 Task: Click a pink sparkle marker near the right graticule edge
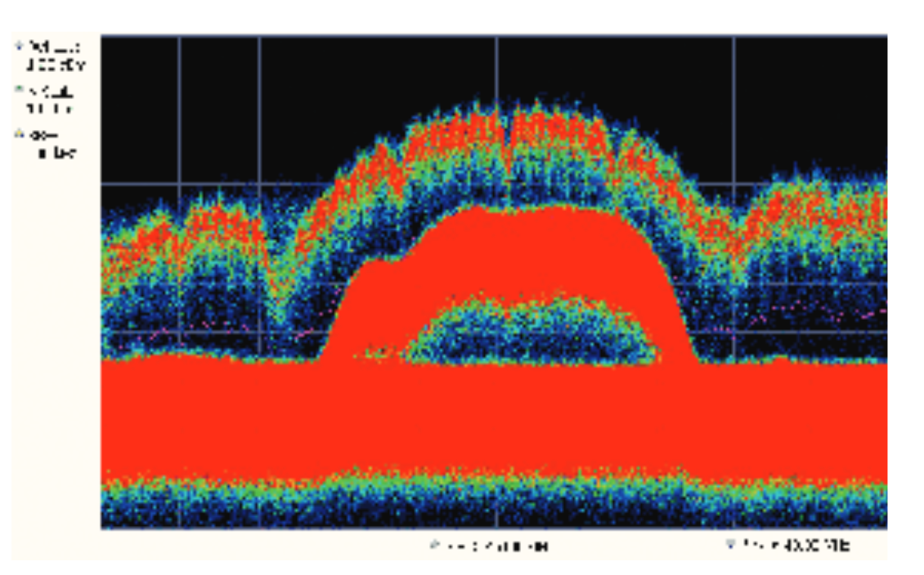click(883, 311)
